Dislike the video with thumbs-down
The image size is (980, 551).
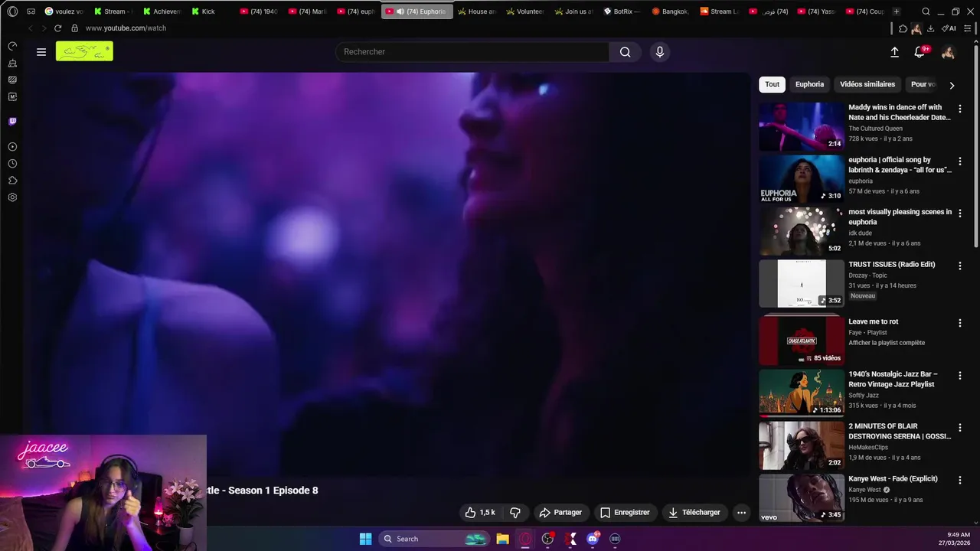pos(515,513)
